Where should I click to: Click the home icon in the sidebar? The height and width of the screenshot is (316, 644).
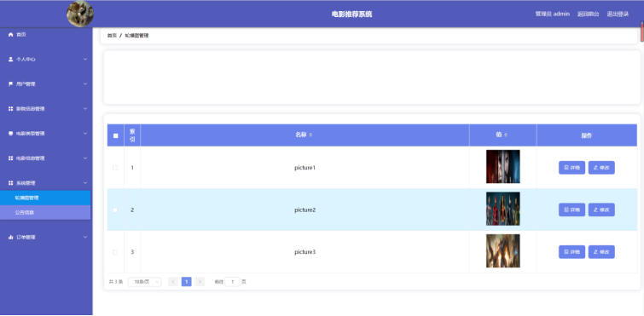click(11, 35)
